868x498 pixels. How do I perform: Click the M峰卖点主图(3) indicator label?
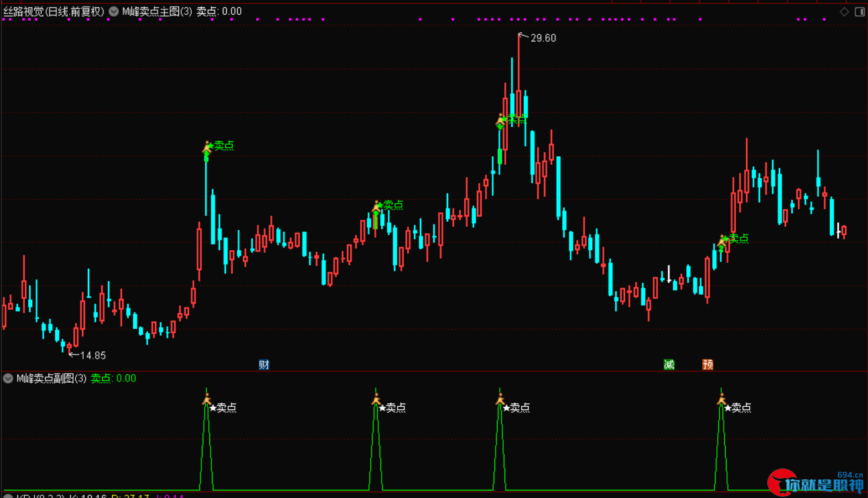157,11
